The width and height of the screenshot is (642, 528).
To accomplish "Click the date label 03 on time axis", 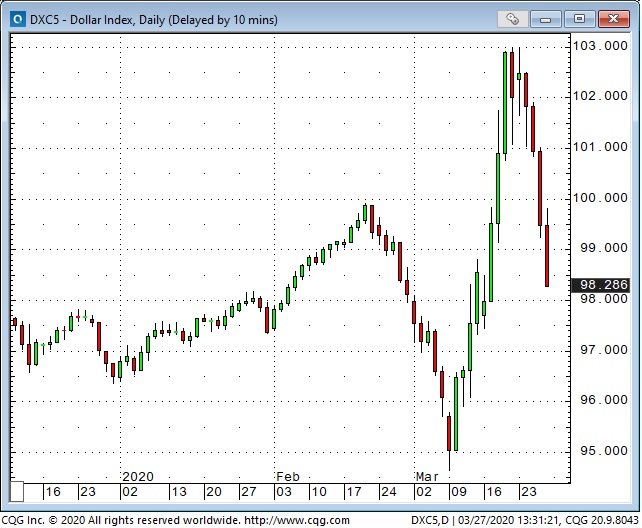I will pyautogui.click(x=284, y=492).
